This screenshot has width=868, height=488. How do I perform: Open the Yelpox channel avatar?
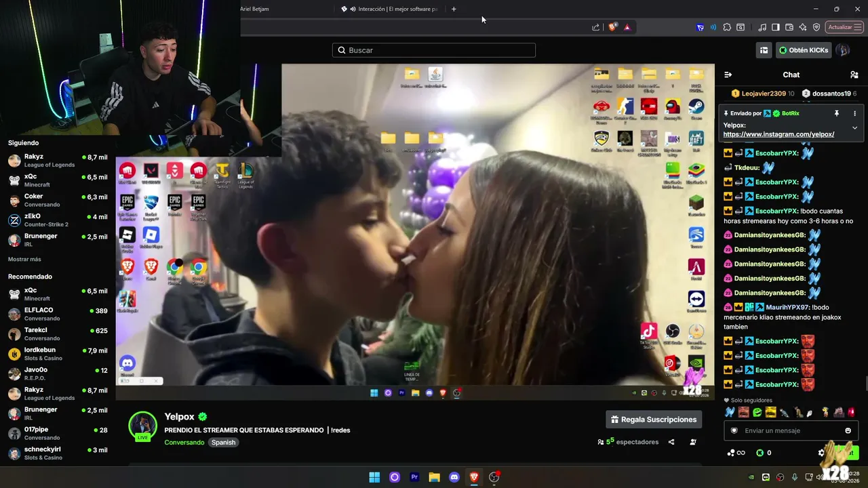(x=143, y=426)
